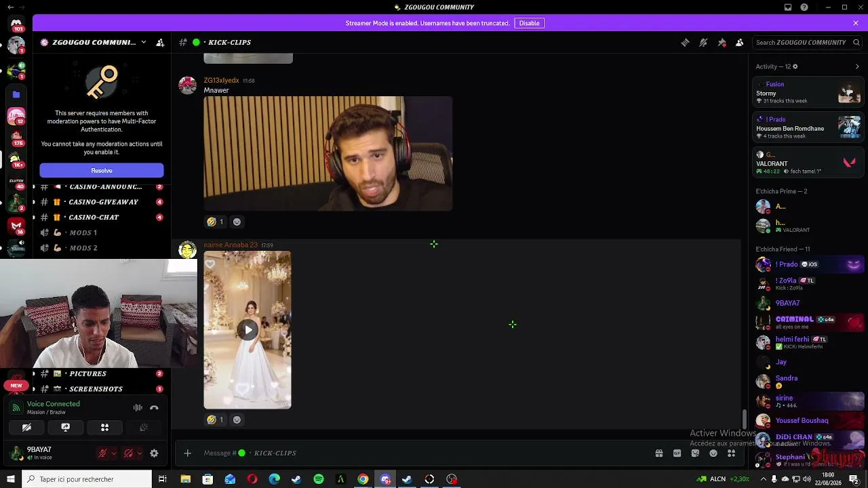Select member helmi ferhi in member list
Screen dimensions: 868x488
pyautogui.click(x=808, y=342)
